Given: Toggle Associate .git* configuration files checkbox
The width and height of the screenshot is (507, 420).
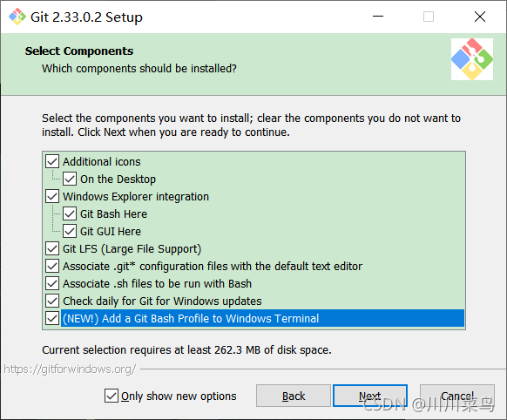Looking at the screenshot, I should pyautogui.click(x=52, y=266).
